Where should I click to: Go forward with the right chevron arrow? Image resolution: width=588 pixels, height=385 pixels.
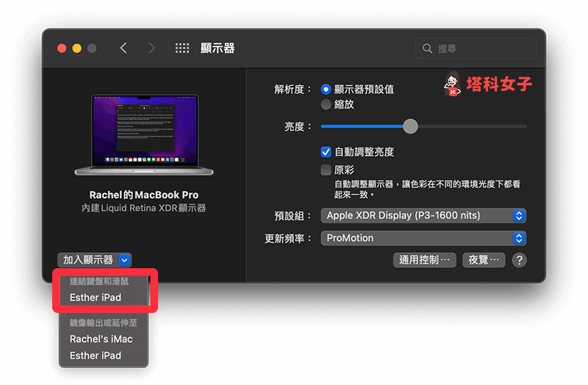tap(151, 48)
